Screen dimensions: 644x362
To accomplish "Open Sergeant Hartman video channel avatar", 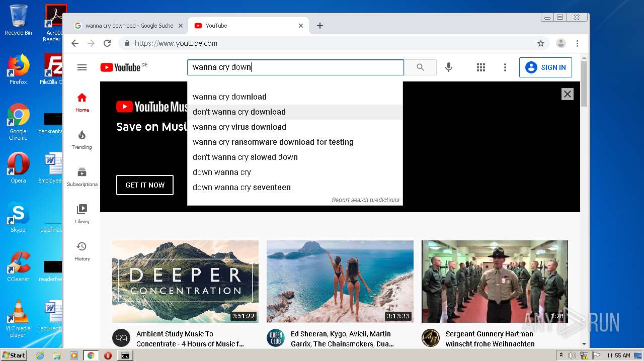I will point(431,338).
